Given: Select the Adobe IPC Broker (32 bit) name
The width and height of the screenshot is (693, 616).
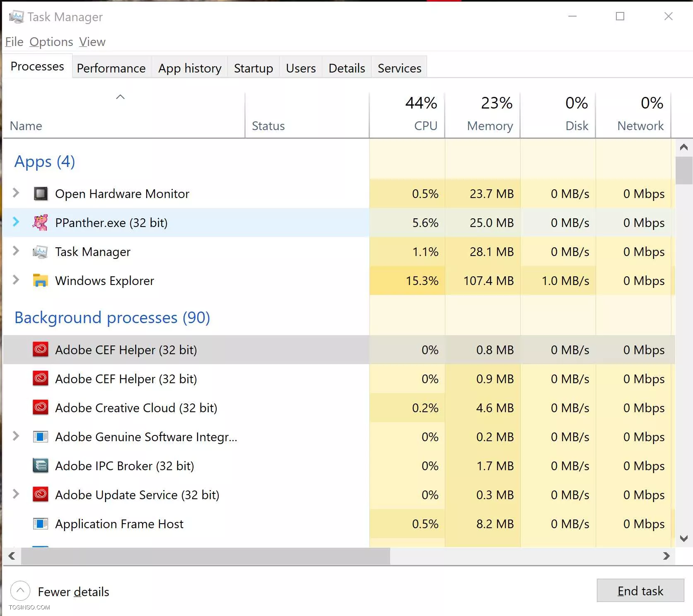Looking at the screenshot, I should click(x=124, y=466).
